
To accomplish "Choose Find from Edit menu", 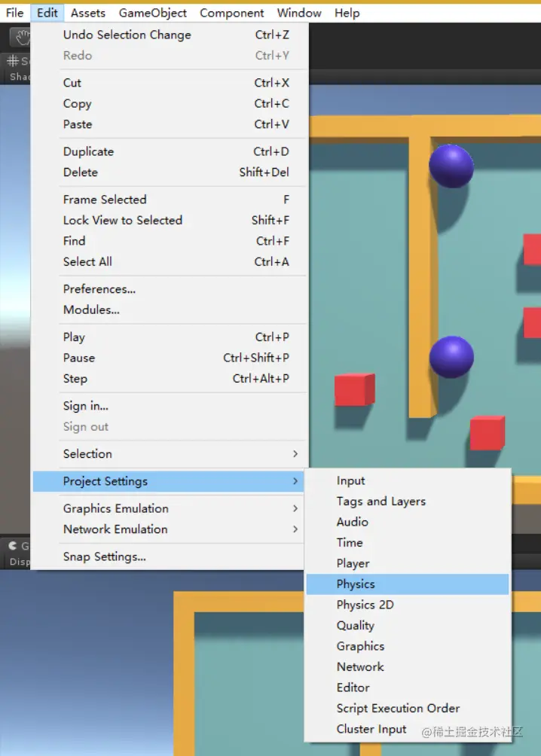I will [170, 241].
